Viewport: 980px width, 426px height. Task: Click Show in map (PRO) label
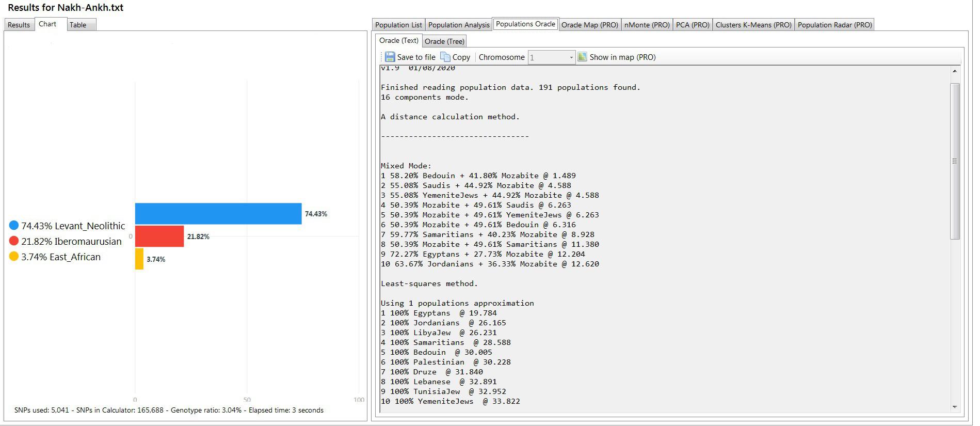622,57
